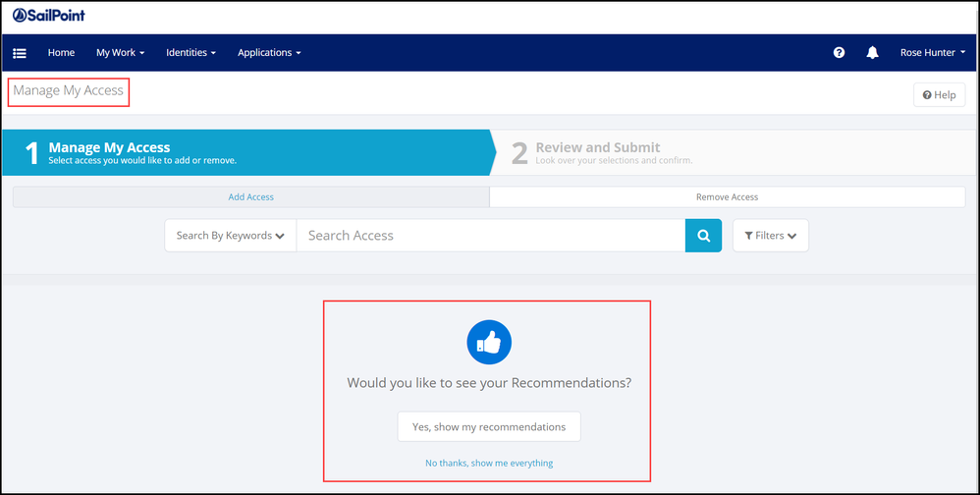Screen dimensions: 980x495
Task: Click the SailPoint logo
Action: click(49, 15)
